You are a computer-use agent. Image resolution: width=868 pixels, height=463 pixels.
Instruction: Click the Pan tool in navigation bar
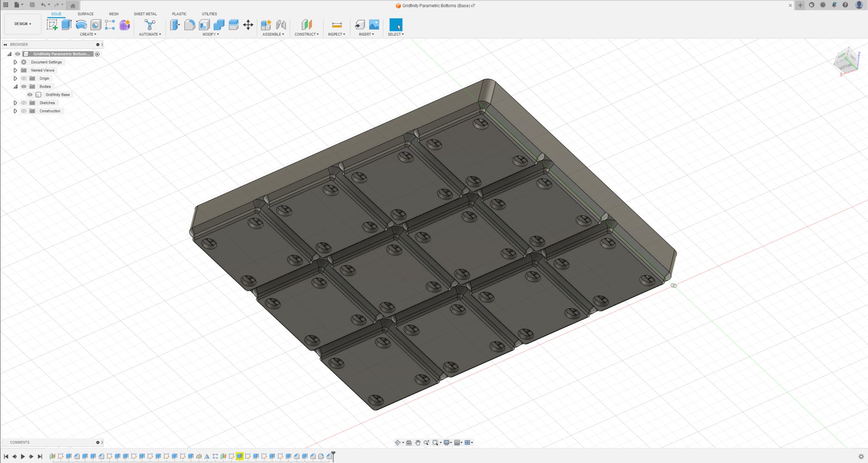(418, 442)
